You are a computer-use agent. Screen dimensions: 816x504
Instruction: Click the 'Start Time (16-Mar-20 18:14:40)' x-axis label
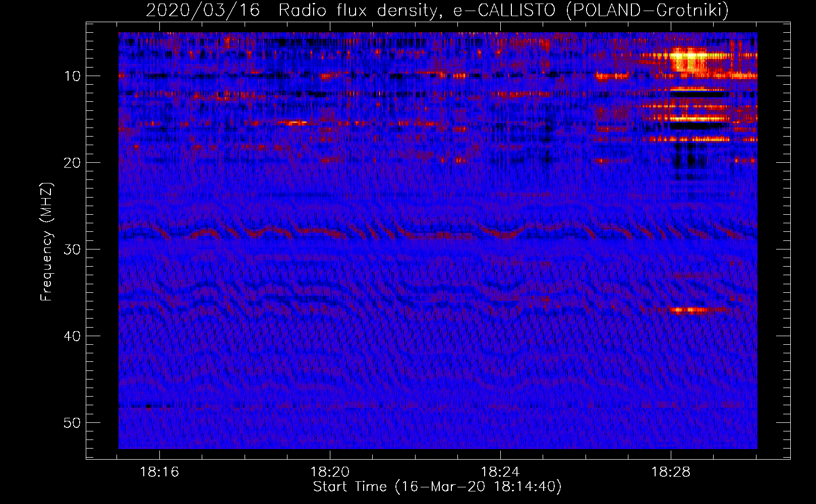coord(437,487)
